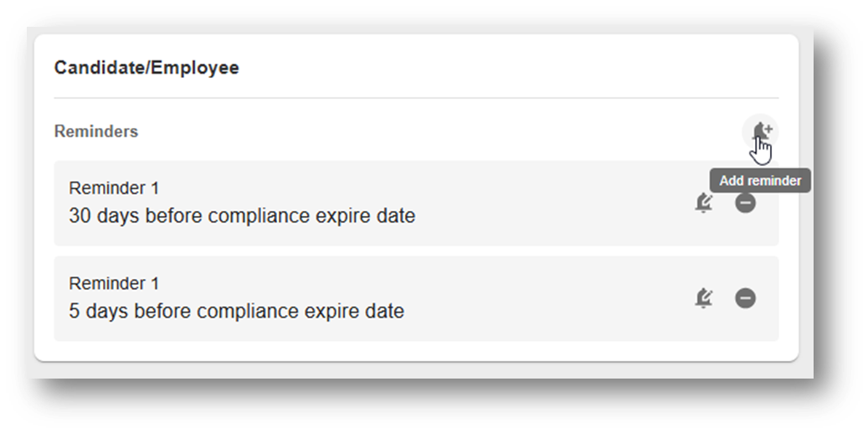The height and width of the screenshot is (433, 868).
Task: Select the 30 days before compliance expire date text
Action: pos(242,215)
